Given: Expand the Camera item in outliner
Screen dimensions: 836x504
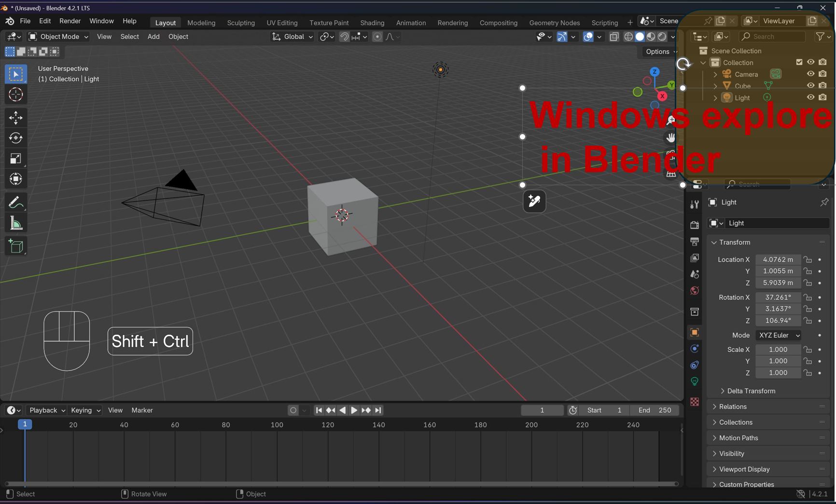Looking at the screenshot, I should (715, 74).
